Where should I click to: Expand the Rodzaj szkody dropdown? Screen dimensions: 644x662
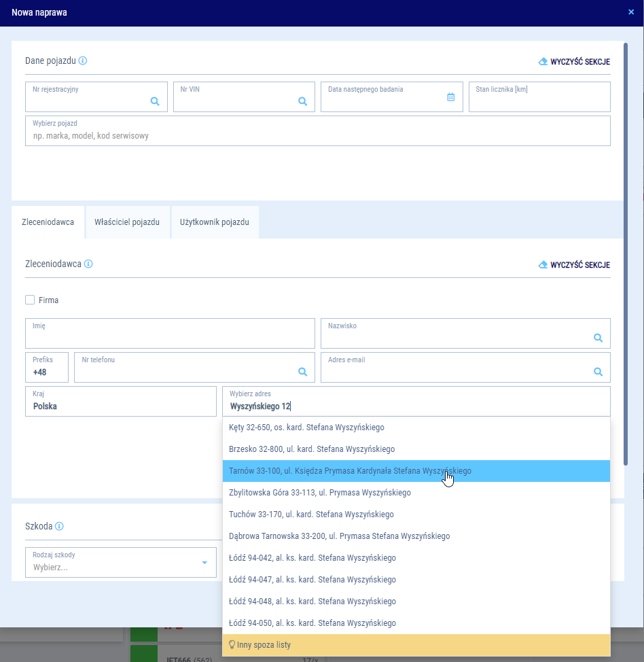click(x=204, y=563)
